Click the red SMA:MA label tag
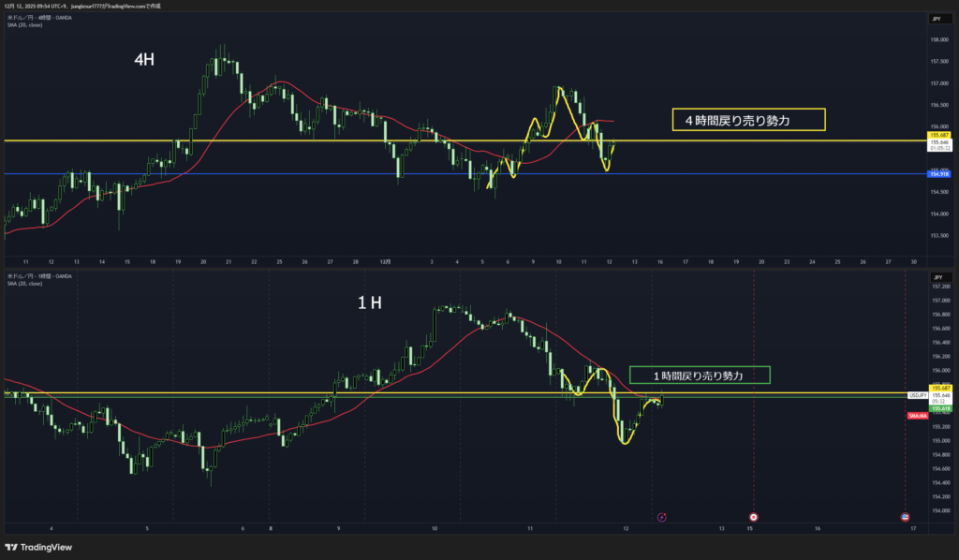Image resolution: width=959 pixels, height=560 pixels. tap(918, 415)
